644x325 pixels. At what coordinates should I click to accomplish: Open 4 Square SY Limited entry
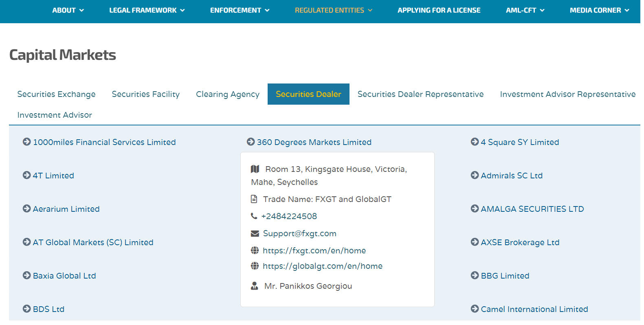pyautogui.click(x=520, y=142)
